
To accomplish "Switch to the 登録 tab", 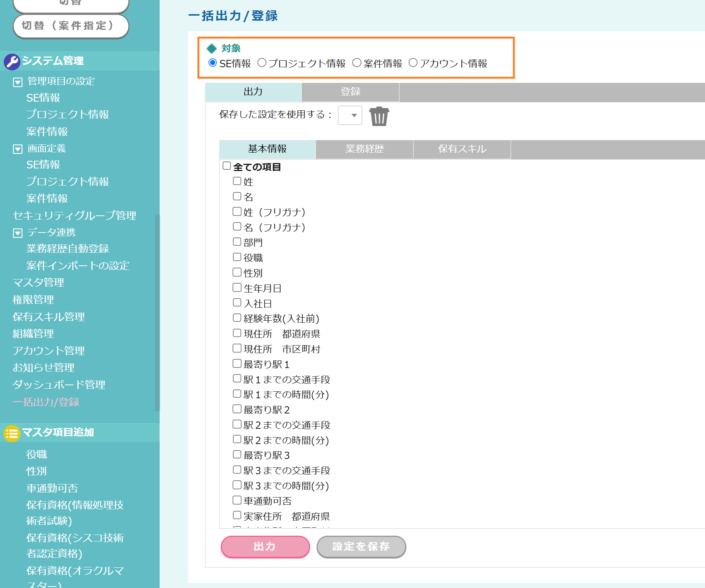I will click(x=350, y=92).
